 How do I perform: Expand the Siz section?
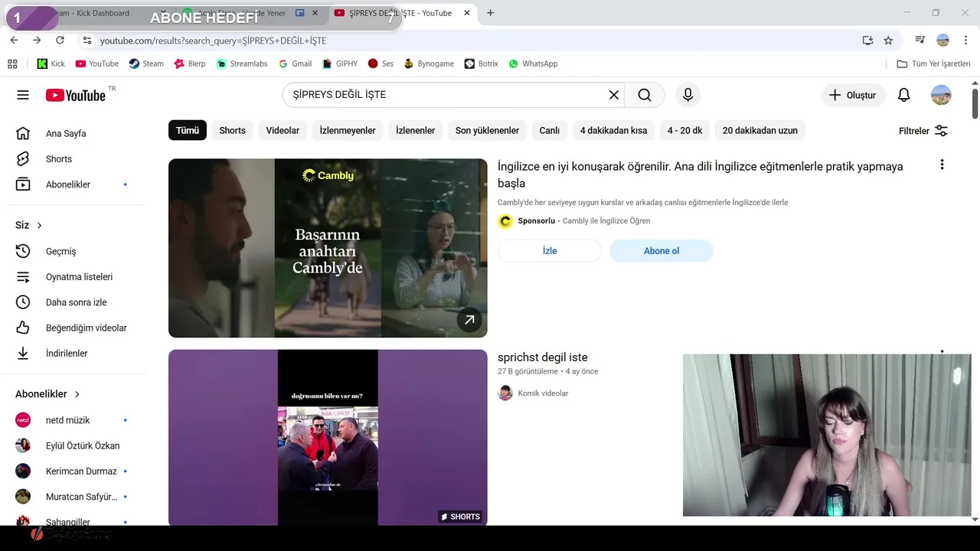(29, 225)
